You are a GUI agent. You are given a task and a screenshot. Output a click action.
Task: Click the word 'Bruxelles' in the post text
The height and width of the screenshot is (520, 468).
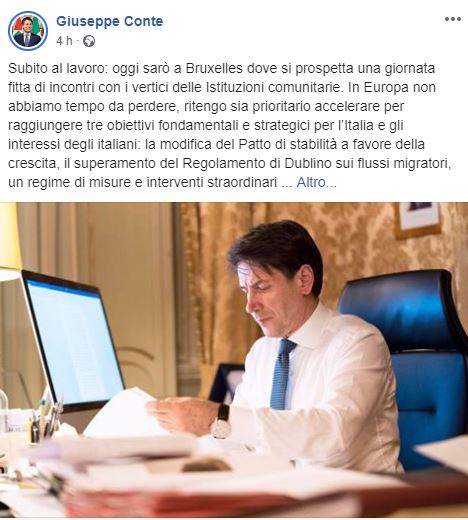[x=214, y=68]
